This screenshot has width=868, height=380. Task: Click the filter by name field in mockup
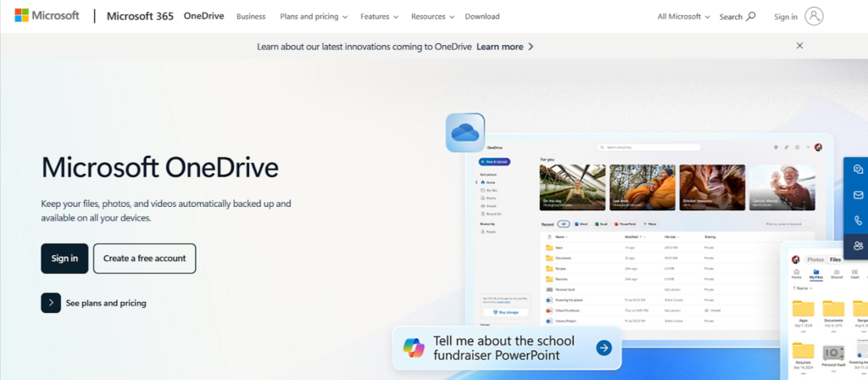point(788,224)
